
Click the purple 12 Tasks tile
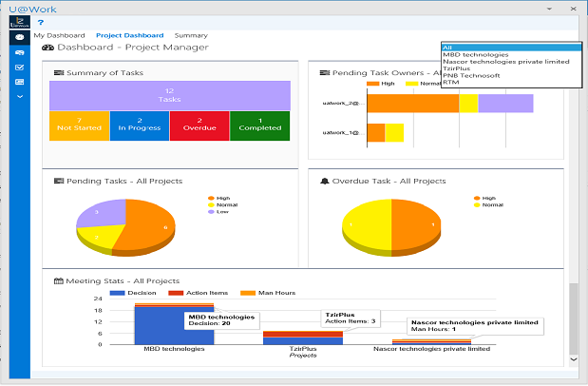(169, 95)
